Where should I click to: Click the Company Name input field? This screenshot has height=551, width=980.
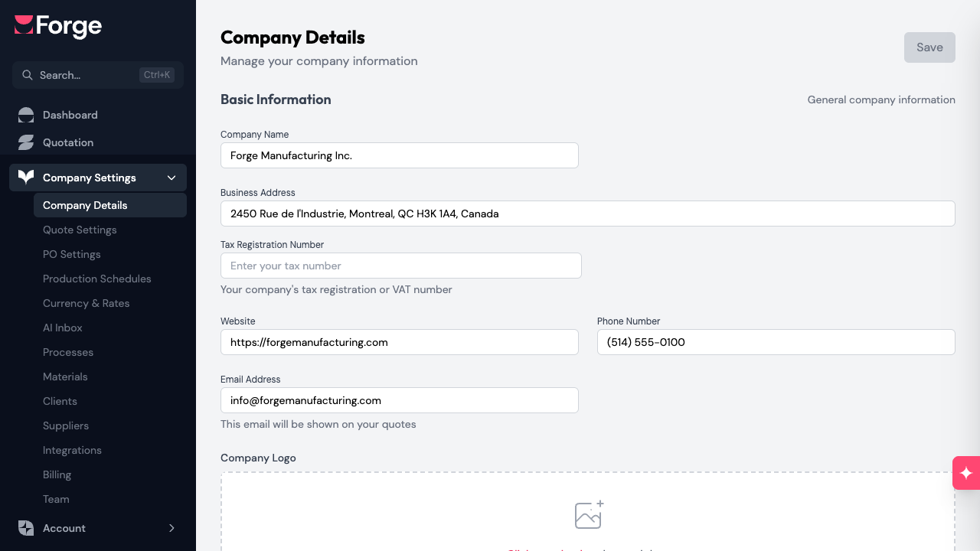coord(399,155)
